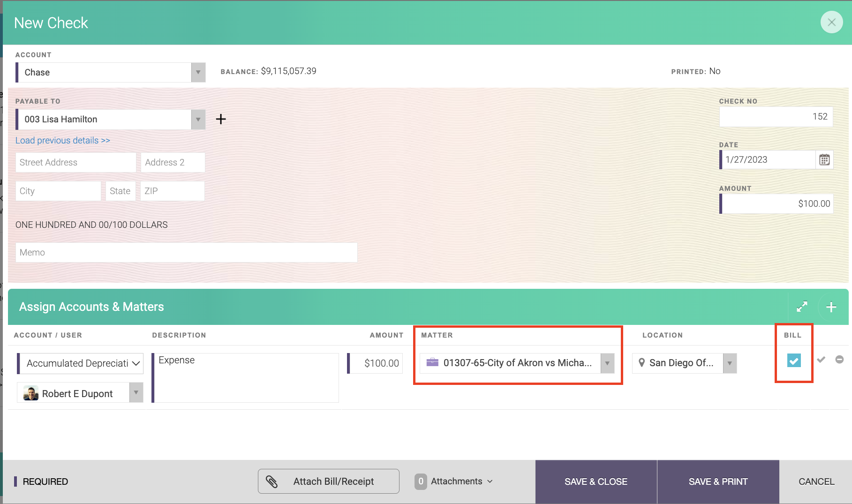Open the date calendar picker
Screen dimensions: 852x504
click(824, 160)
